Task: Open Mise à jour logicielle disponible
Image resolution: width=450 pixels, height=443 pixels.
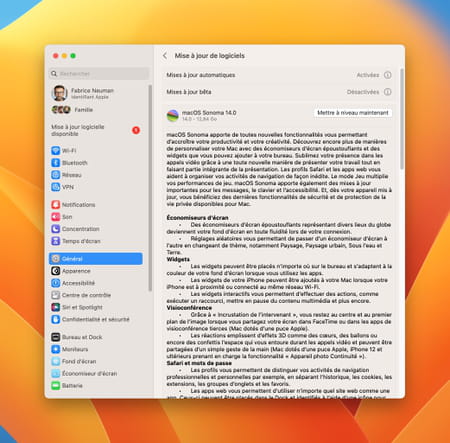Action: (96, 130)
